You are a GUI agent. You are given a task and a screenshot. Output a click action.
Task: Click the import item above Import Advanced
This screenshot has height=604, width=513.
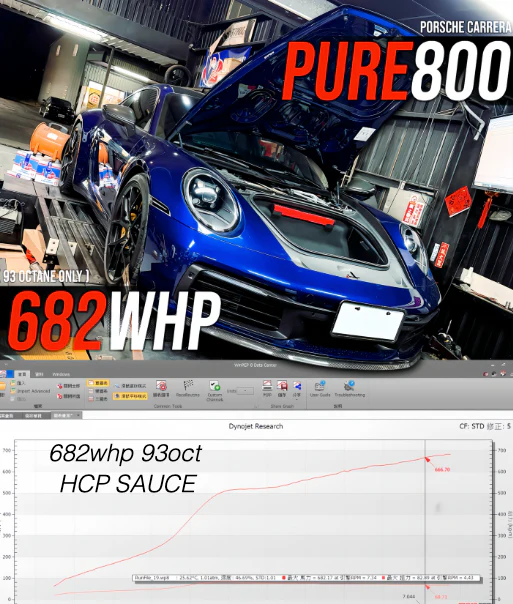18,383
